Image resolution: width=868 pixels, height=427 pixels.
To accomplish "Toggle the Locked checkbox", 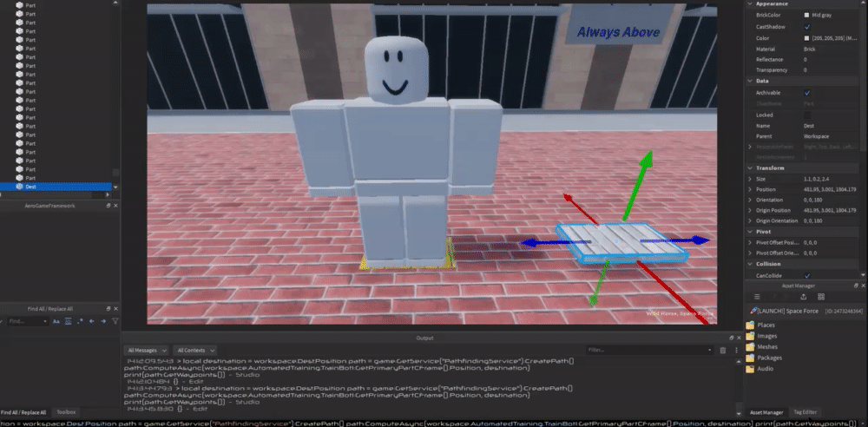I will (x=807, y=115).
